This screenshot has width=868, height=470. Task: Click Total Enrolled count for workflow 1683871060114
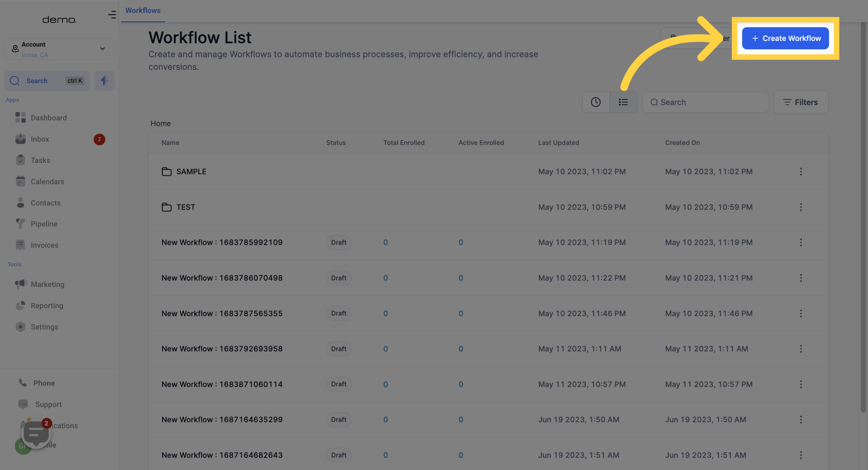click(x=386, y=384)
